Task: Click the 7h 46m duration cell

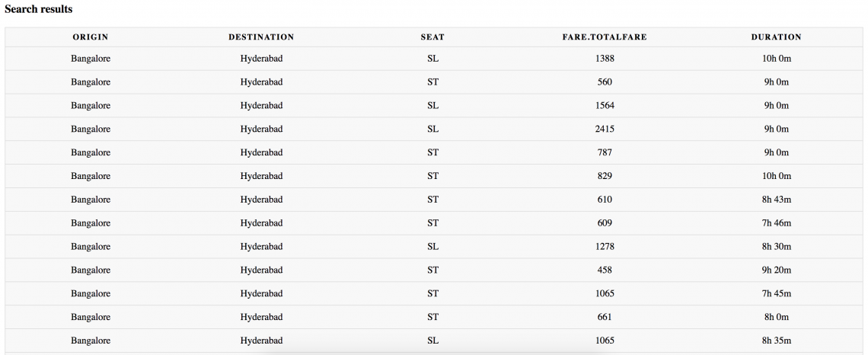Action: [777, 223]
